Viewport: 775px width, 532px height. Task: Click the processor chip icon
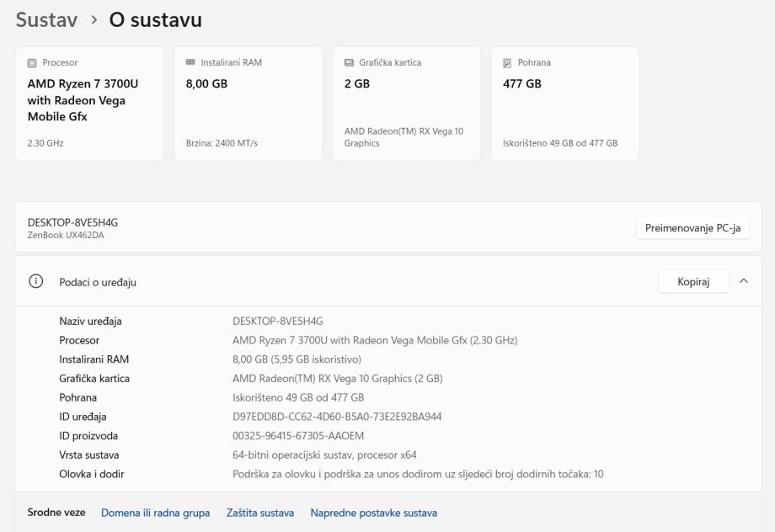(x=33, y=63)
